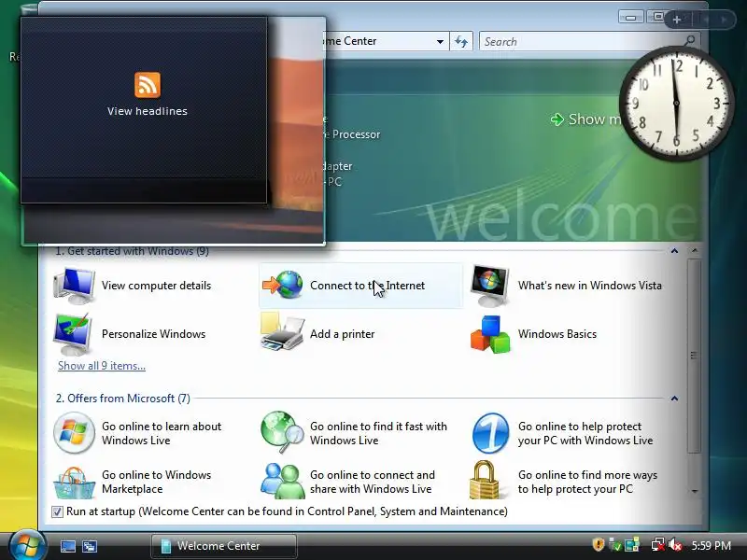Click the Add a printer icon

tap(282, 331)
